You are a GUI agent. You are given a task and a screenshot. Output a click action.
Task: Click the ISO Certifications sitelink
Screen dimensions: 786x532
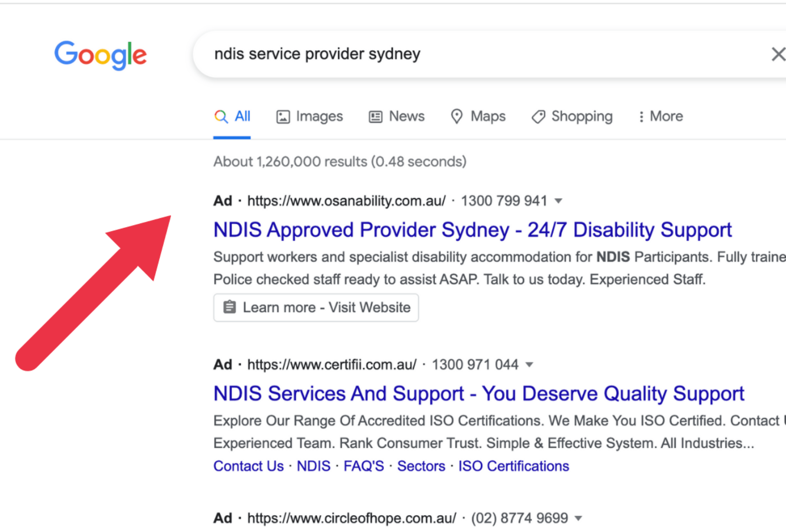pyautogui.click(x=513, y=466)
